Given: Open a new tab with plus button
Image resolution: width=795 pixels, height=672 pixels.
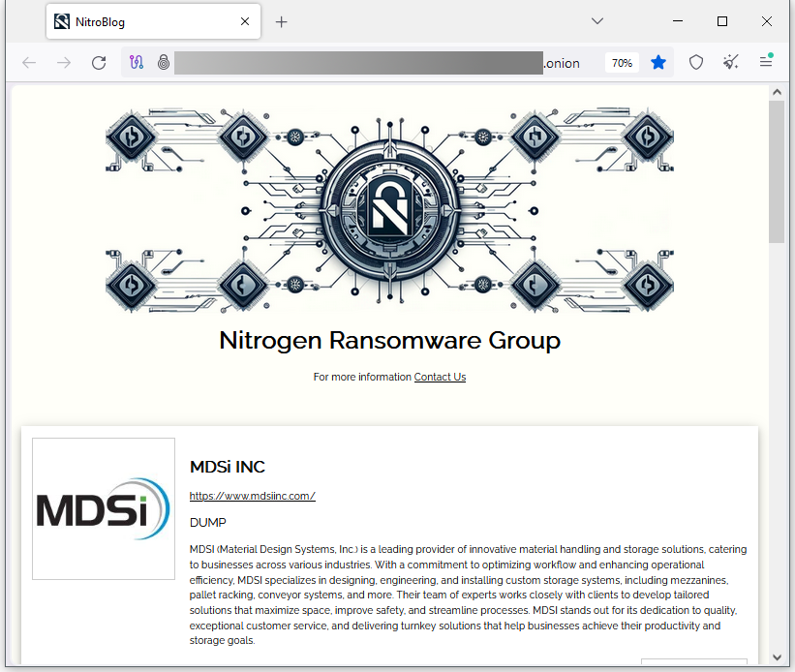Looking at the screenshot, I should 282,22.
